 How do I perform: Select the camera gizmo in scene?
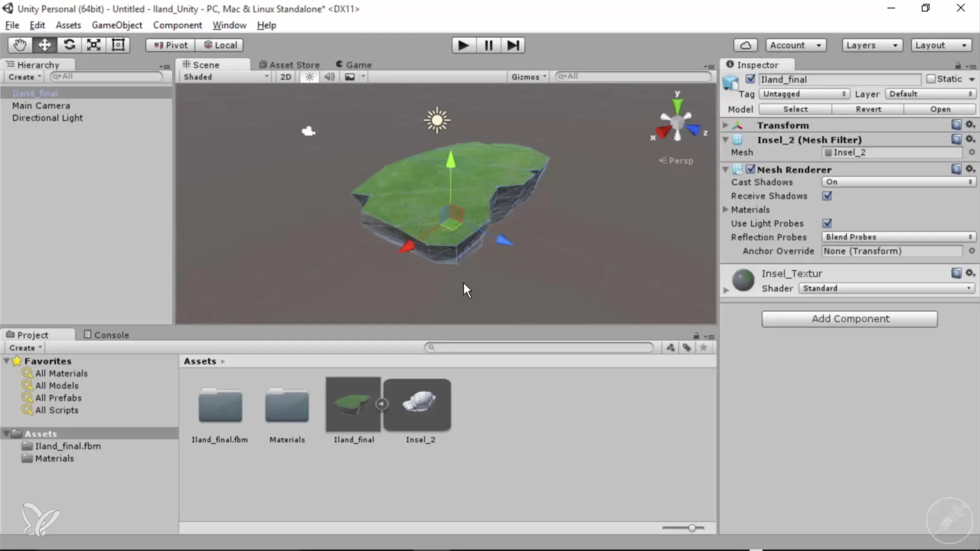(308, 132)
